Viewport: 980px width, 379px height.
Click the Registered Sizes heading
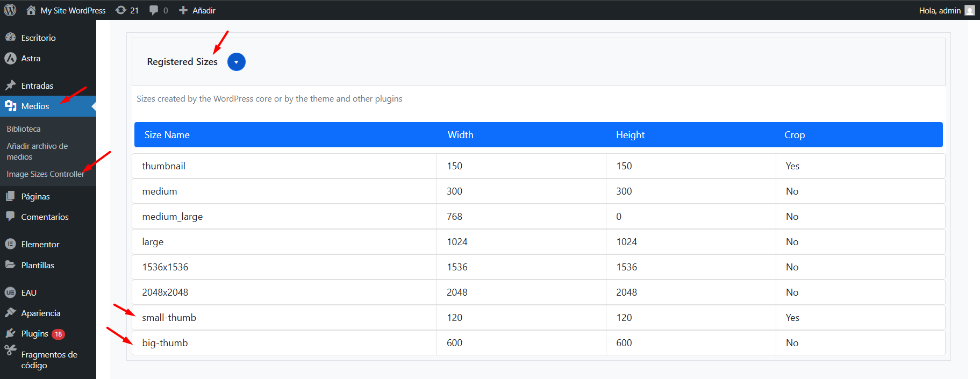tap(182, 62)
